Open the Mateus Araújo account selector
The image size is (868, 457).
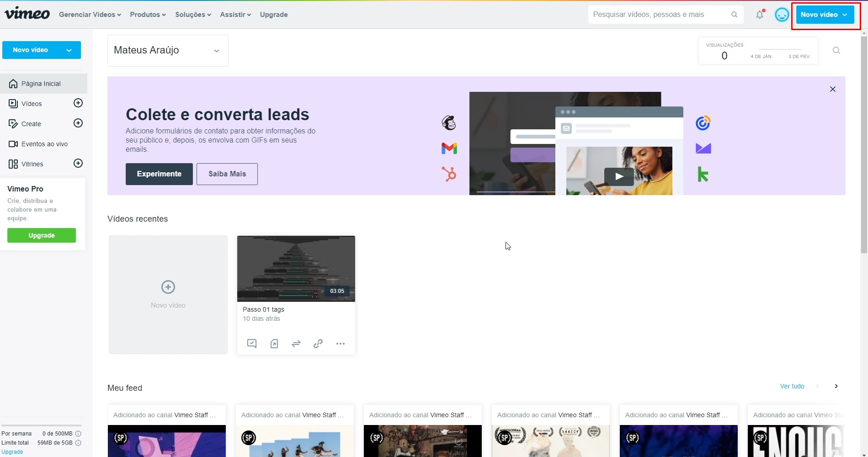[168, 51]
